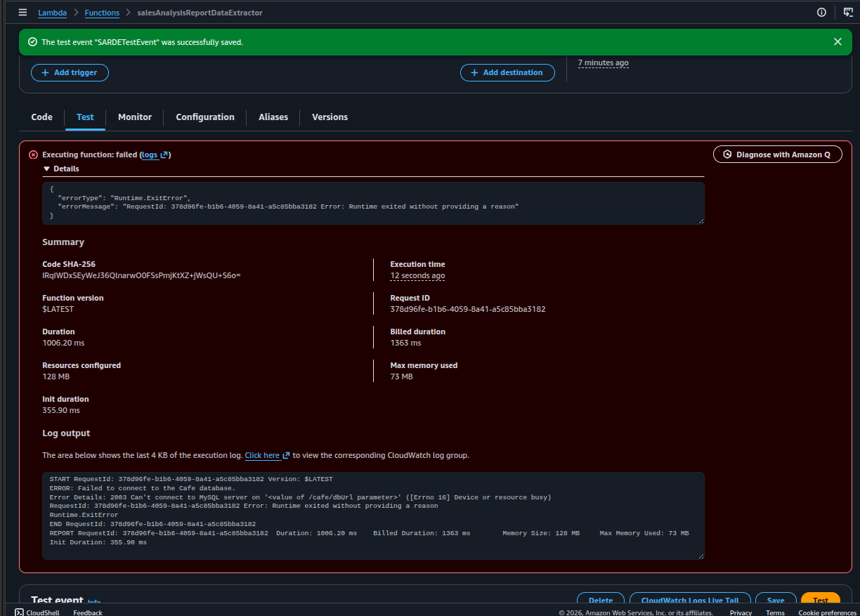Switch to the Code tab

tap(42, 117)
